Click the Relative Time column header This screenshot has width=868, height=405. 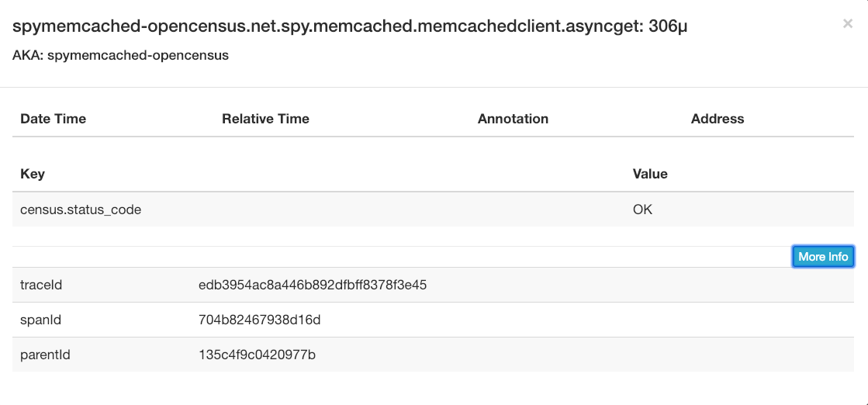pyautogui.click(x=266, y=119)
